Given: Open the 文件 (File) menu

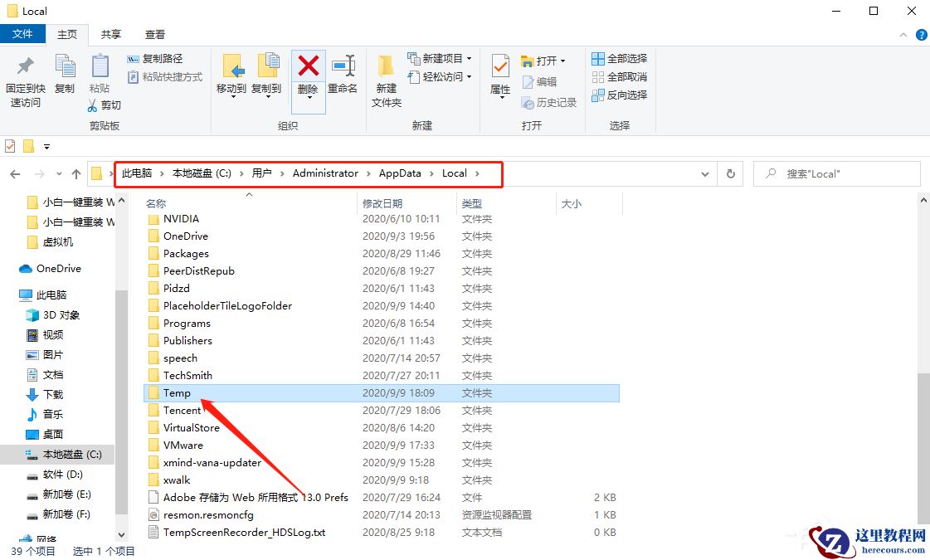Looking at the screenshot, I should click(23, 34).
